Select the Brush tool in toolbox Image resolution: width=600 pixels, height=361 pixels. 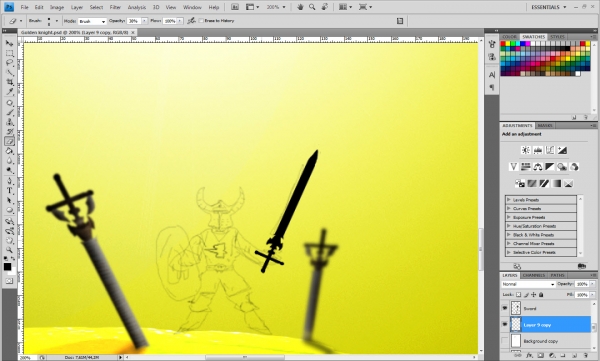tap(9, 112)
